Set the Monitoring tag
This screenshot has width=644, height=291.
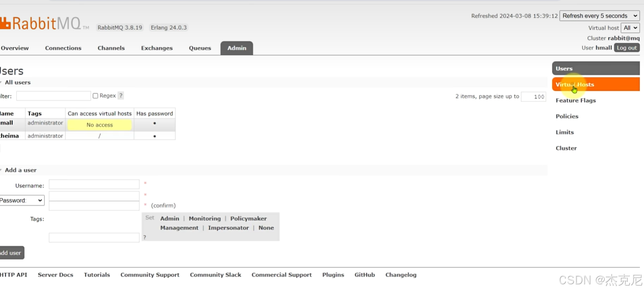(205, 218)
